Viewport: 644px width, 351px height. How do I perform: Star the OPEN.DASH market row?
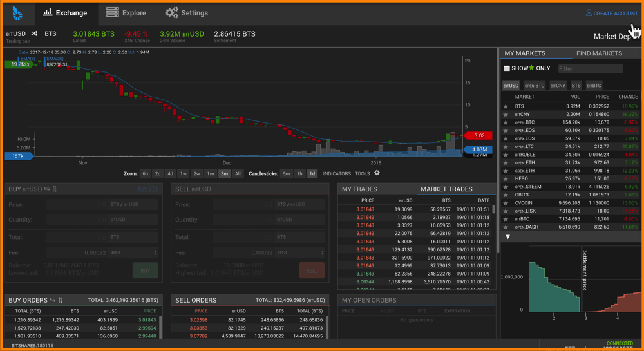(506, 227)
